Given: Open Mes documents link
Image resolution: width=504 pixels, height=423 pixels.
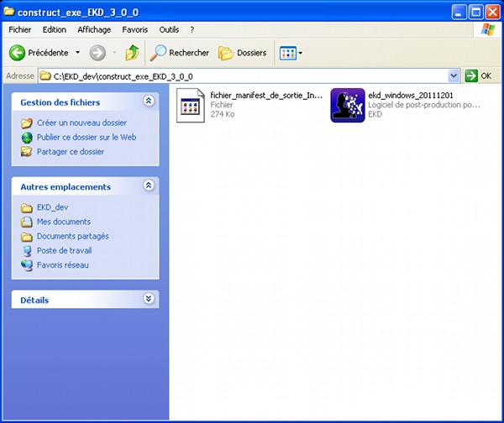Looking at the screenshot, I should point(64,222).
